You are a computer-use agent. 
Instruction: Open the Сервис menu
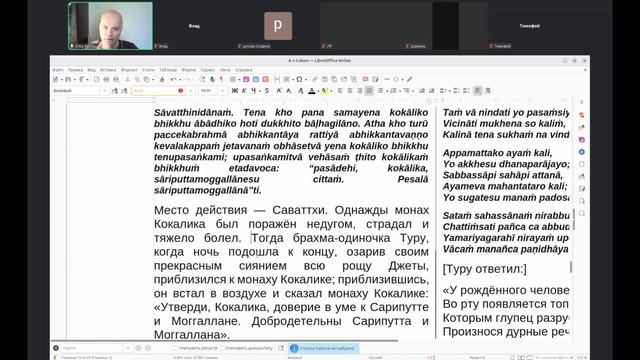(207, 70)
